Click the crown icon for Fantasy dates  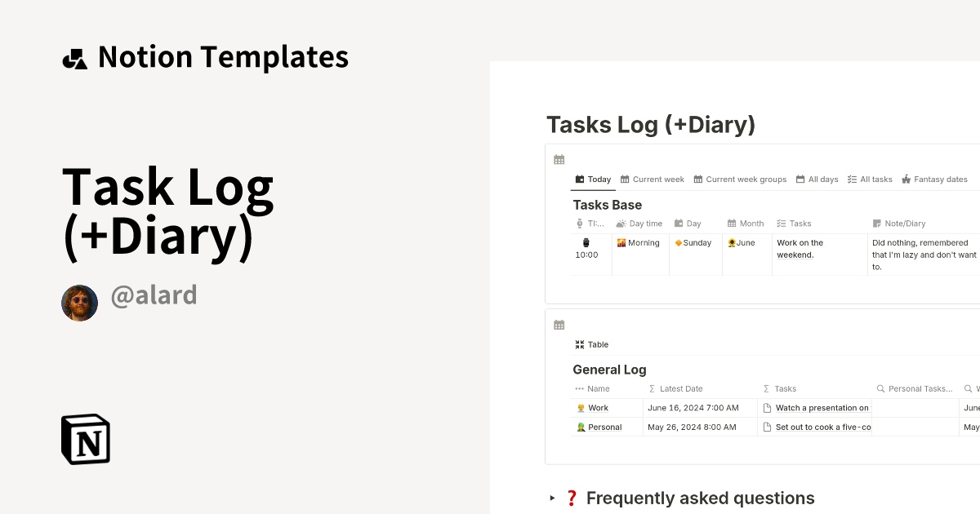[906, 179]
